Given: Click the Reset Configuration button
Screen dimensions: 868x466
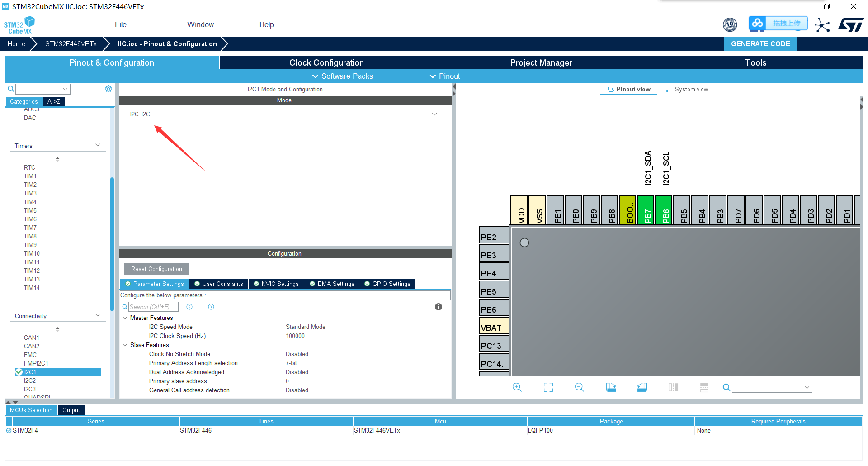Looking at the screenshot, I should click(x=156, y=269).
